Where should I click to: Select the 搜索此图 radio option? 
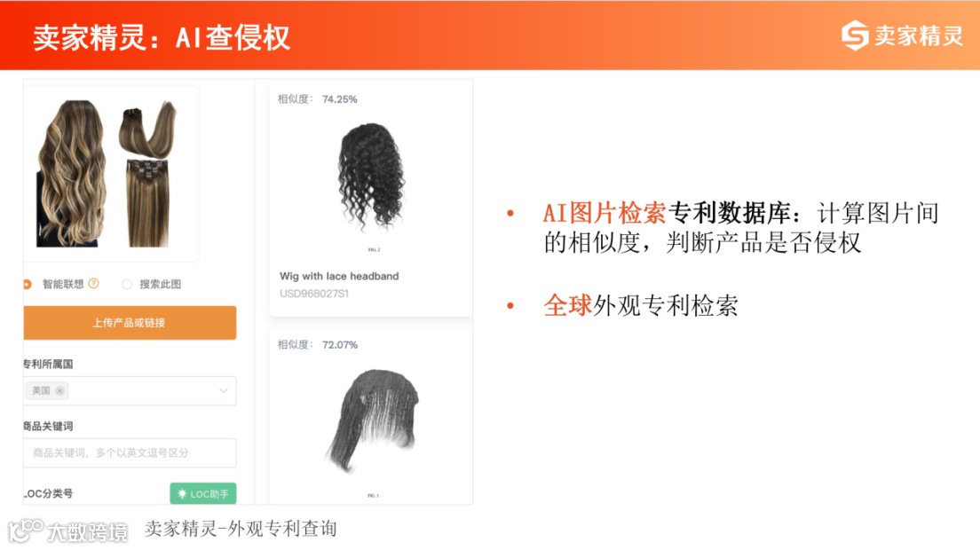(127, 284)
